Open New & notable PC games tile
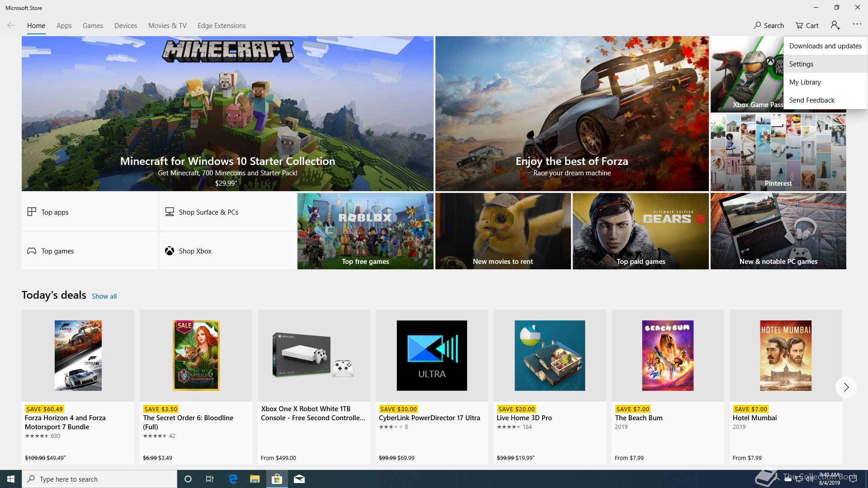Screen dimensions: 868x488 pos(778,231)
